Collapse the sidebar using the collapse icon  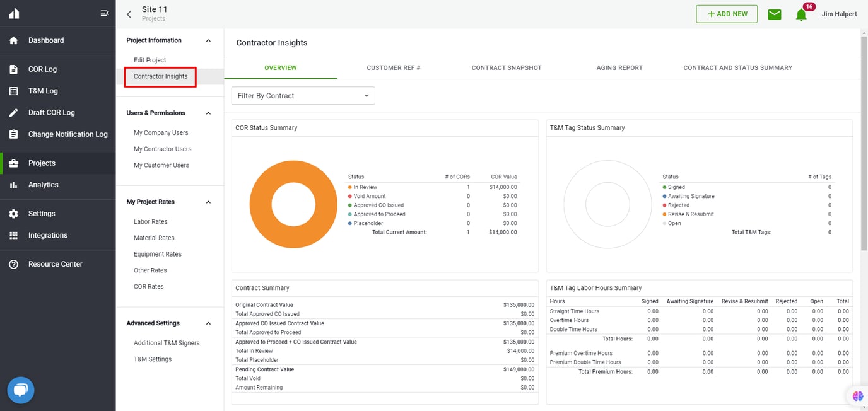pos(104,11)
